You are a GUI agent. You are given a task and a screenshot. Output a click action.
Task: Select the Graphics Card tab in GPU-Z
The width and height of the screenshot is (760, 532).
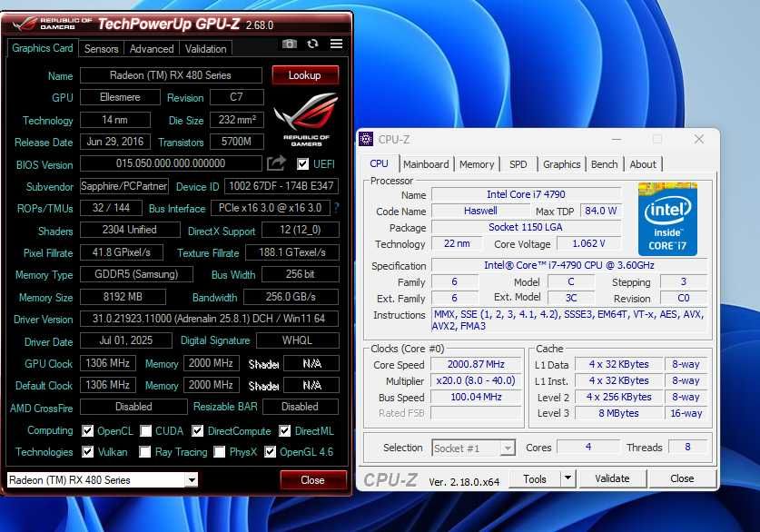click(x=43, y=48)
